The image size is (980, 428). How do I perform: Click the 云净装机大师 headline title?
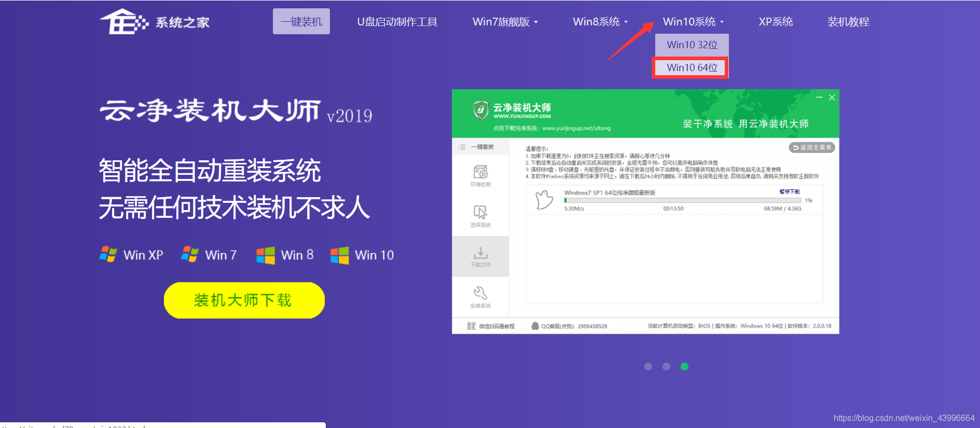click(210, 111)
